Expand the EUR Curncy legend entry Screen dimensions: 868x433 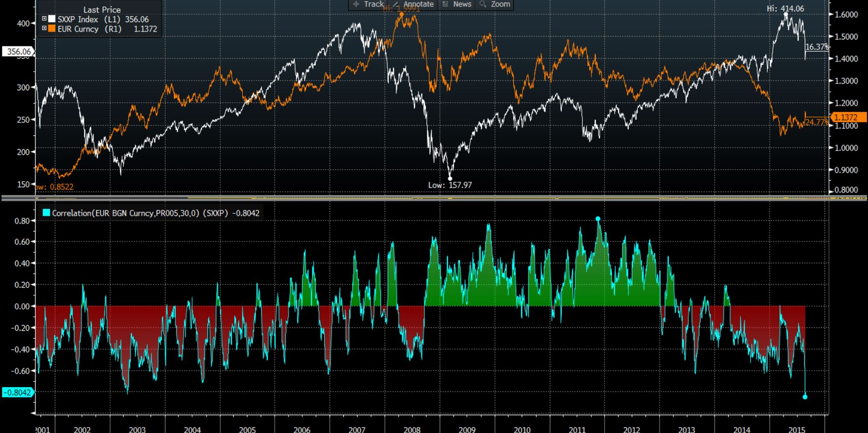44,29
